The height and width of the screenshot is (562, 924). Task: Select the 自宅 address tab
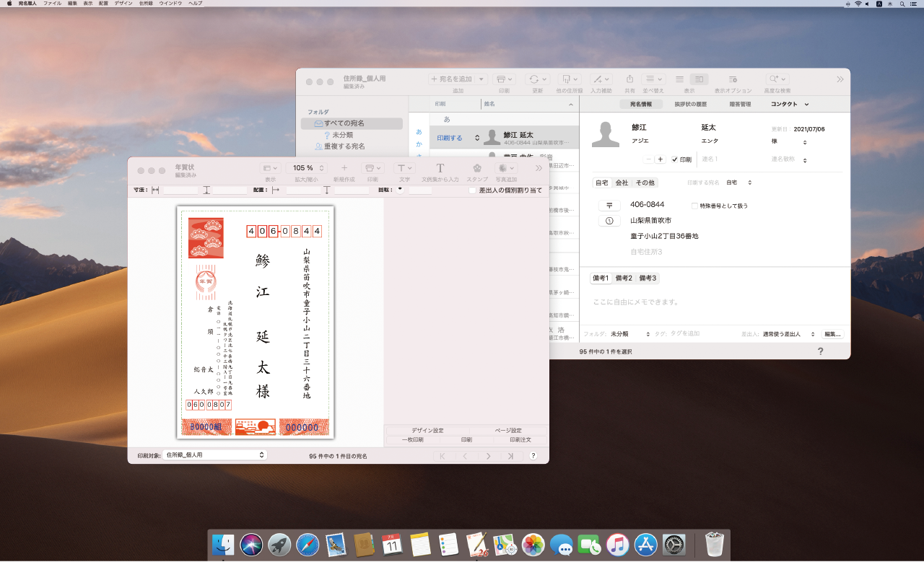point(601,183)
